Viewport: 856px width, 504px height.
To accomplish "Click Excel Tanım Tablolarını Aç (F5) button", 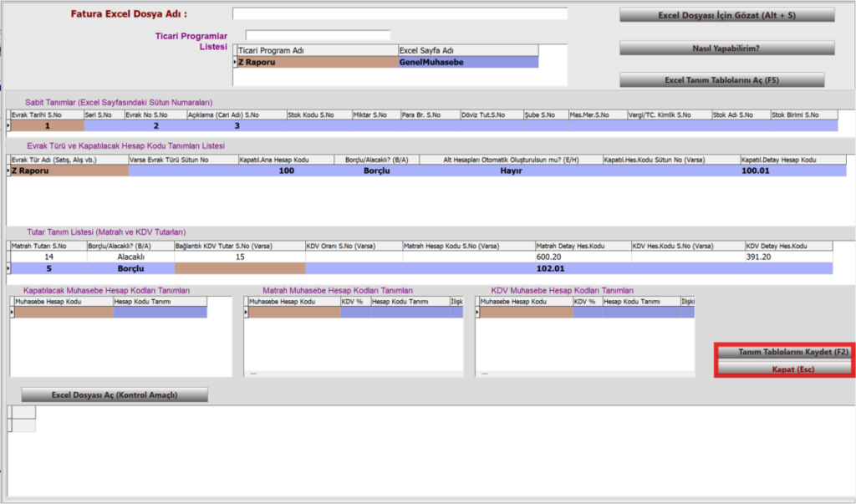I will pyautogui.click(x=721, y=79).
